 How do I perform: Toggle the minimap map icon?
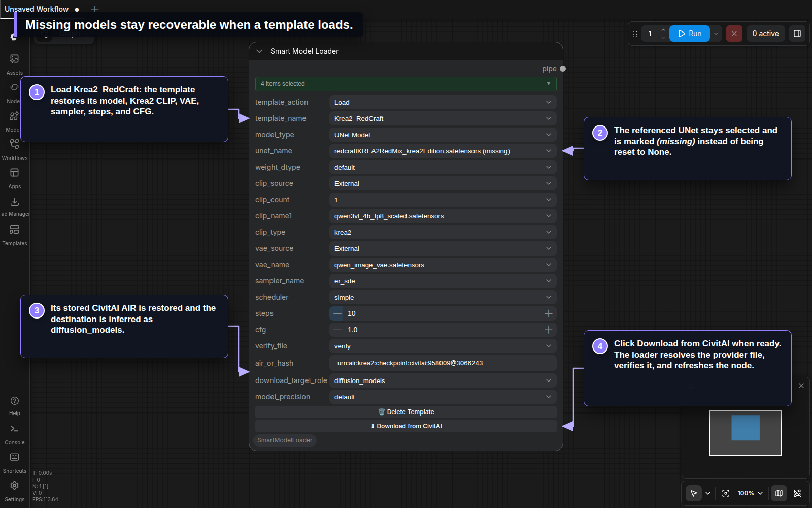point(779,493)
